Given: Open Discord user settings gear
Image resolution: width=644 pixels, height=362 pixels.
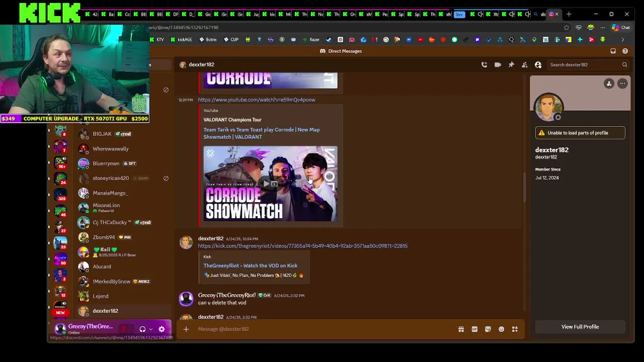Looking at the screenshot, I should click(162, 329).
